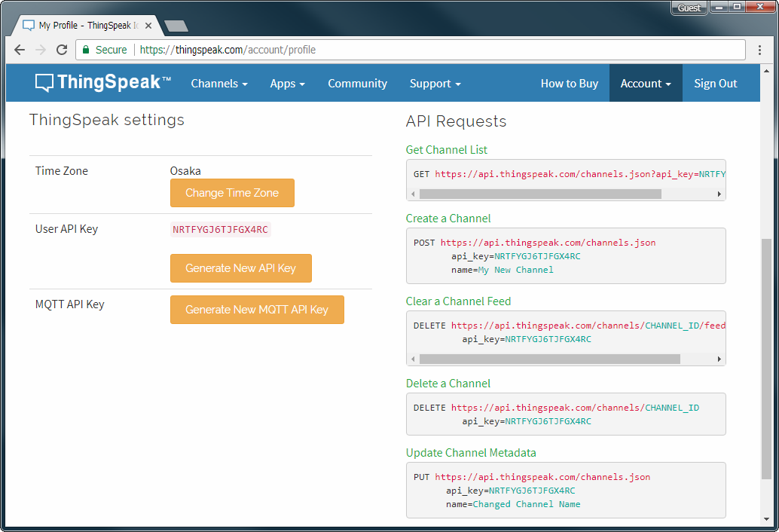The height and width of the screenshot is (532, 779).
Task: Click the Update Channel Metadata PUT URL
Action: pyautogui.click(x=542, y=477)
